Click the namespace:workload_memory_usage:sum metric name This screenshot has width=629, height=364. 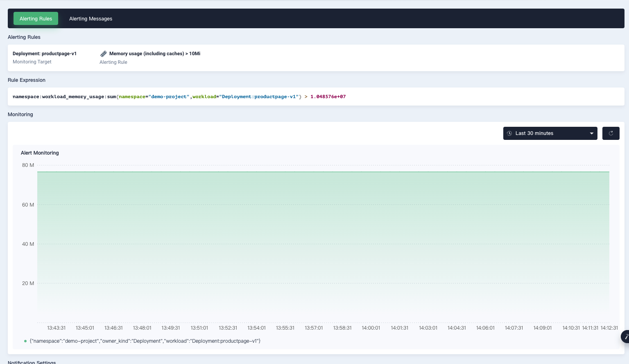(x=64, y=97)
